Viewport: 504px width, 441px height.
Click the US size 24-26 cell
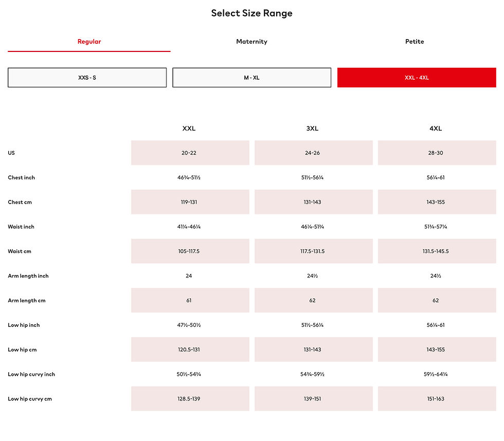(x=313, y=153)
